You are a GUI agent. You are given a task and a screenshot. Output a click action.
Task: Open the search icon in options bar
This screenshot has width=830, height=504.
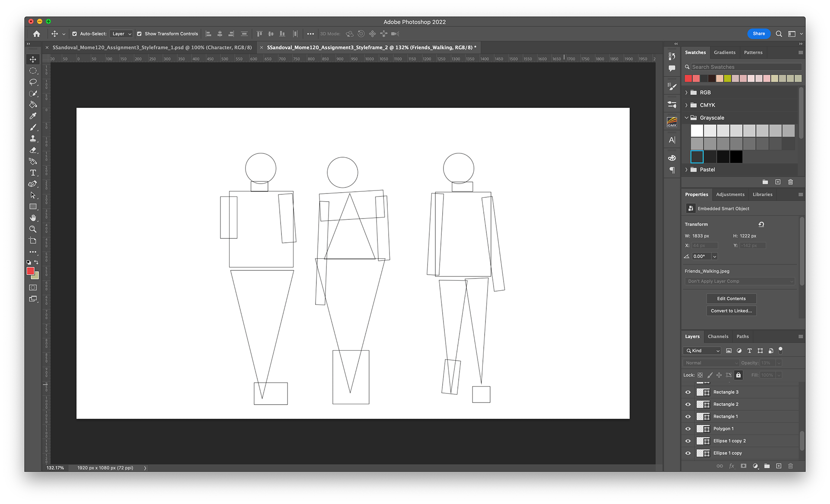click(779, 34)
